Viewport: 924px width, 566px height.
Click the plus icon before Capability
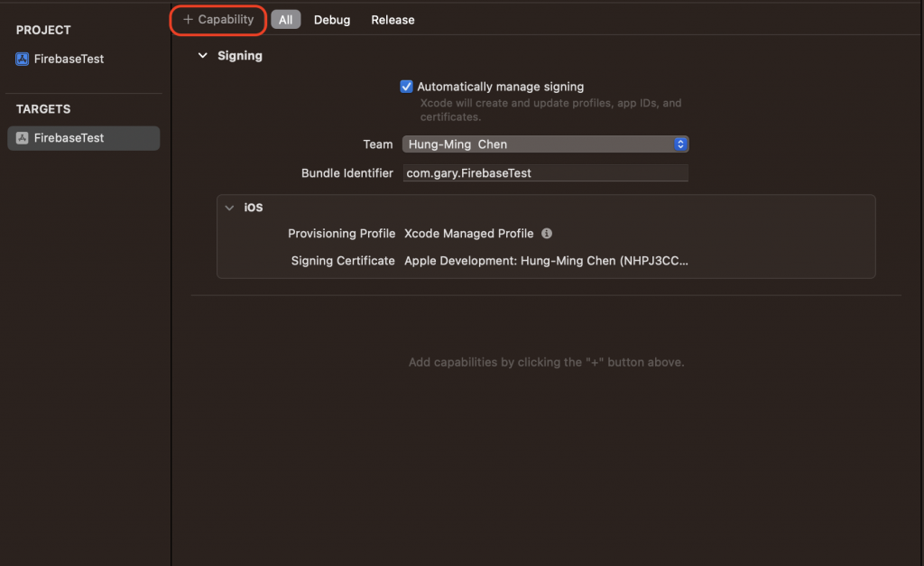188,20
